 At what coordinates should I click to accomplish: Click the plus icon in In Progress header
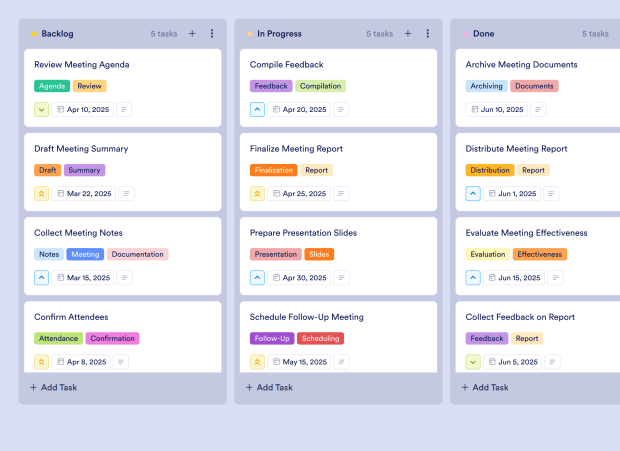408,33
